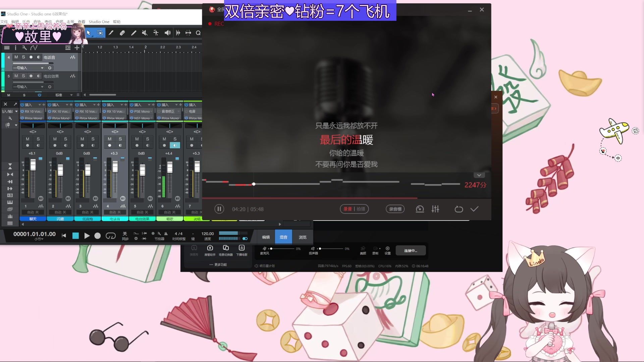Collapse karaoke pitch panel chevron
The width and height of the screenshot is (644, 362).
click(x=479, y=175)
